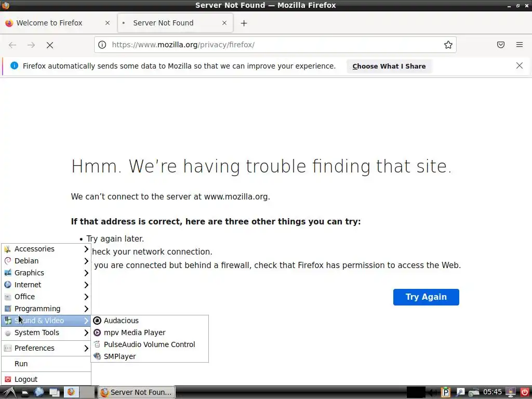This screenshot has height=399, width=532.
Task: Open Accessories menu category
Action: [x=46, y=249]
